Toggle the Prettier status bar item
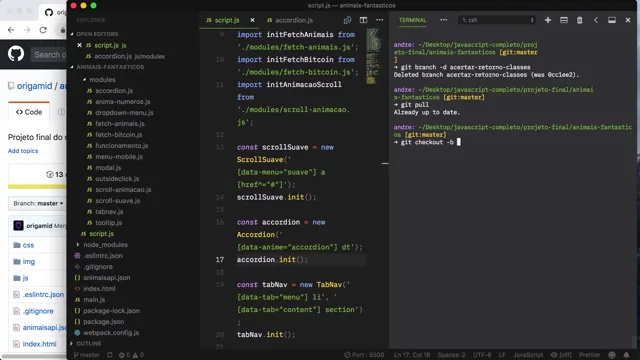640x360 pixels. click(x=589, y=355)
